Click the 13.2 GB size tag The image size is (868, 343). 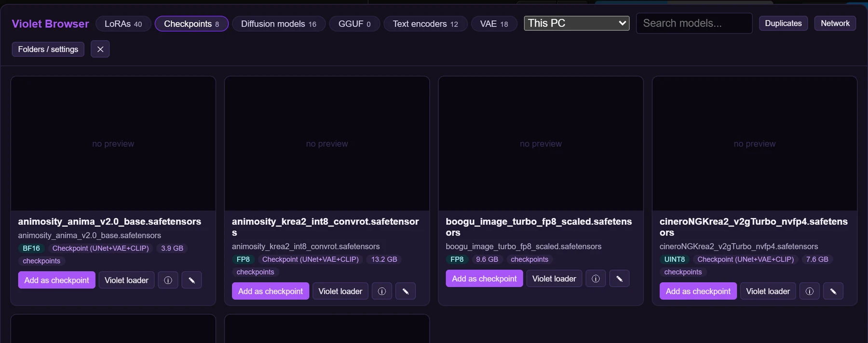point(384,260)
